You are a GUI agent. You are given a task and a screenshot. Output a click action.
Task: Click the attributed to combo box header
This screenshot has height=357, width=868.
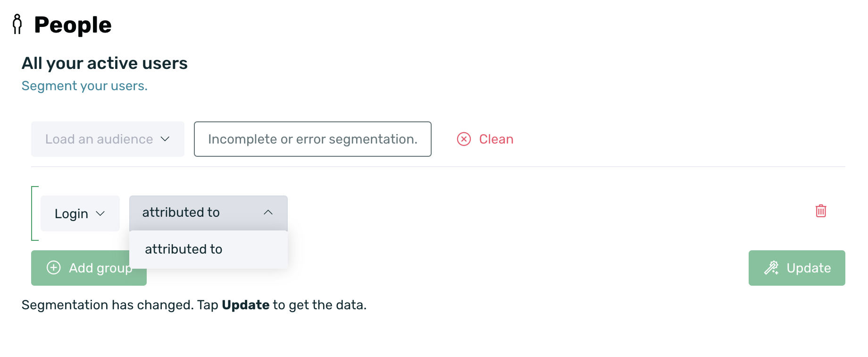coord(209,213)
